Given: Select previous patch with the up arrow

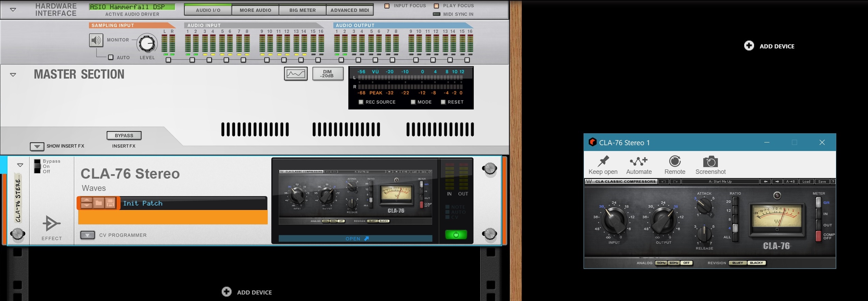Looking at the screenshot, I should point(87,200).
